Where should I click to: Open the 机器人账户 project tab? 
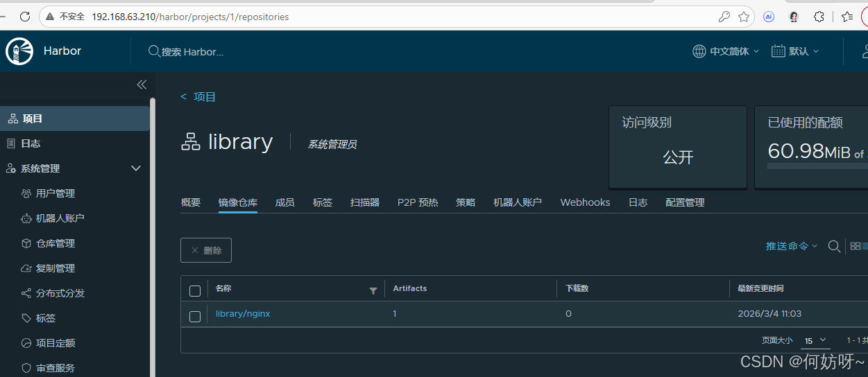tap(518, 202)
